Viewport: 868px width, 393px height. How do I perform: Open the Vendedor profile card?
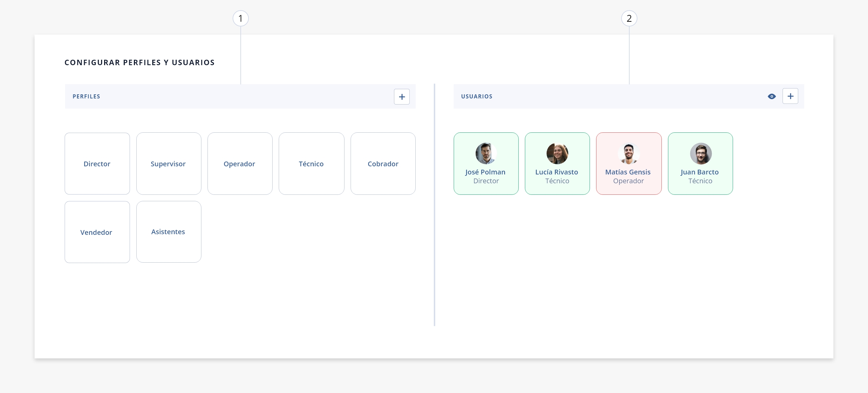coord(97,232)
